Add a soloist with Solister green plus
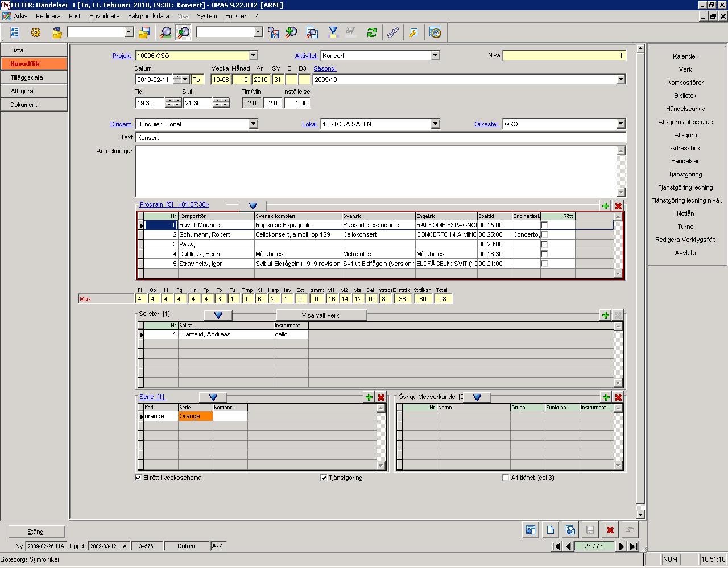 coord(606,315)
